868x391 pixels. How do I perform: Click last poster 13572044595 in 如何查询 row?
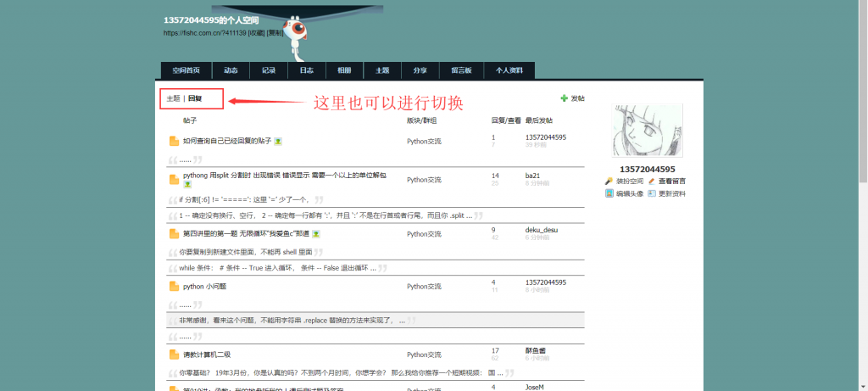tap(546, 137)
